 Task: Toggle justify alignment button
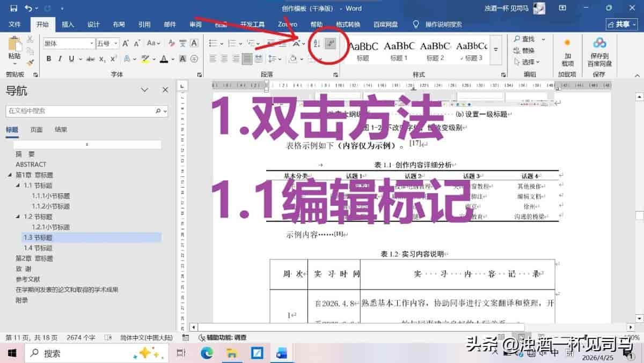click(x=247, y=59)
